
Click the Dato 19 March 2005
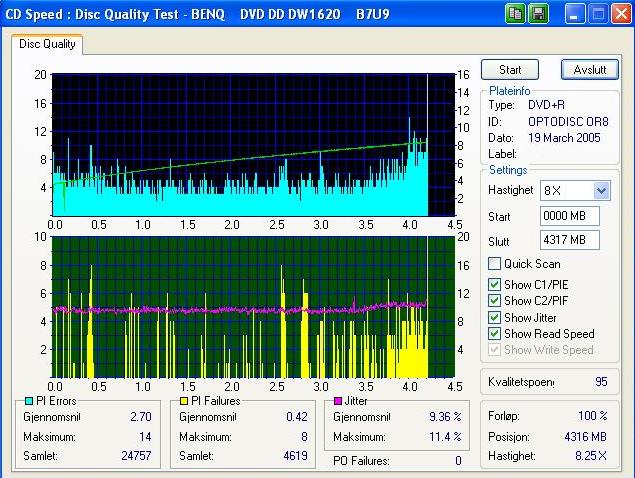[564, 138]
